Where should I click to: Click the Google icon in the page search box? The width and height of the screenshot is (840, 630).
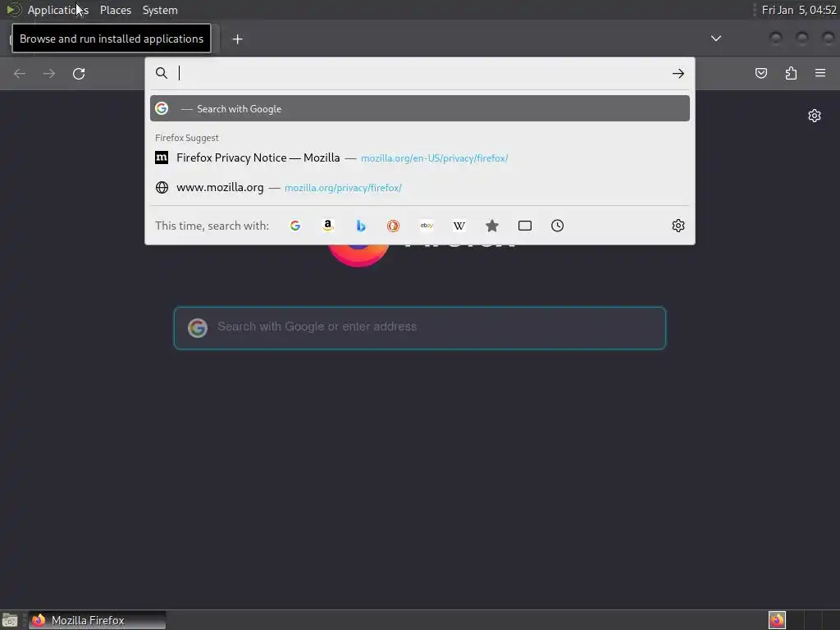tap(198, 327)
